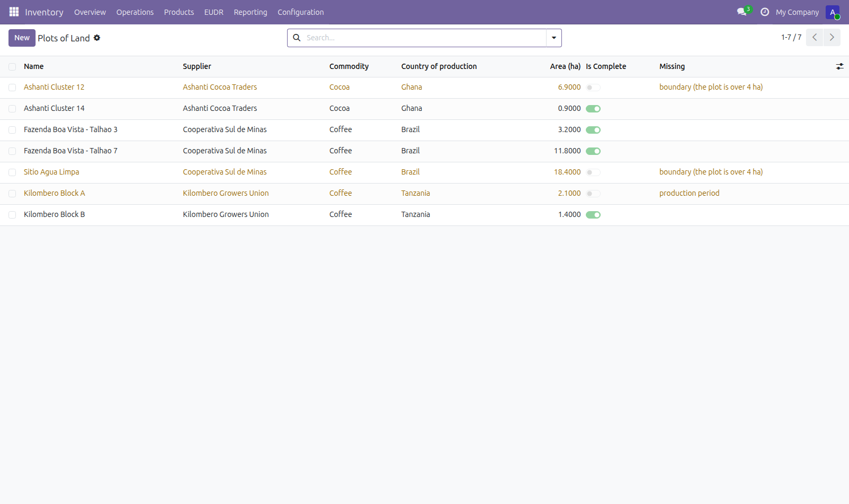Sort by Country of production header
This screenshot has width=849, height=504.
click(439, 66)
